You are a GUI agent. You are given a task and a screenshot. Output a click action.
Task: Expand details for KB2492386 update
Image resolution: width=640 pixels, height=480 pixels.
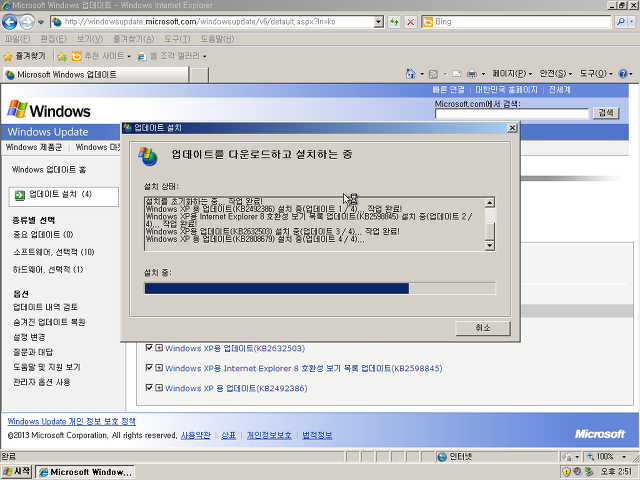pyautogui.click(x=159, y=388)
